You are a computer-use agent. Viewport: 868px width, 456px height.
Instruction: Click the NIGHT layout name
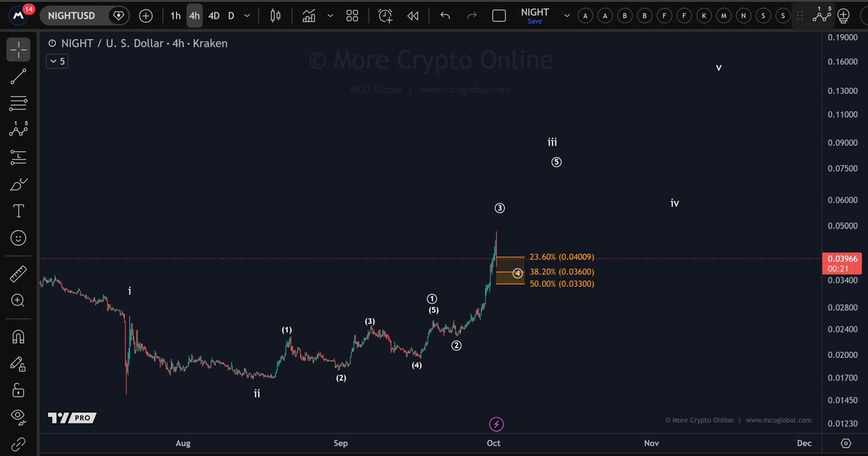point(535,12)
